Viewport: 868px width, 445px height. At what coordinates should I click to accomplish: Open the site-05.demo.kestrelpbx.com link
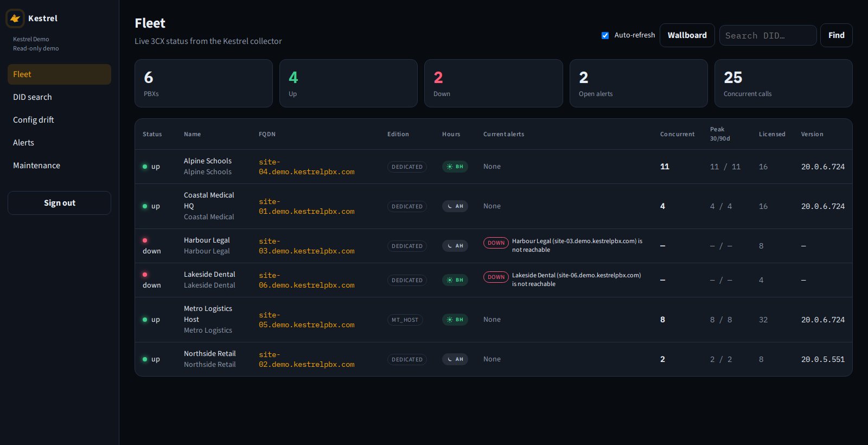pyautogui.click(x=307, y=320)
